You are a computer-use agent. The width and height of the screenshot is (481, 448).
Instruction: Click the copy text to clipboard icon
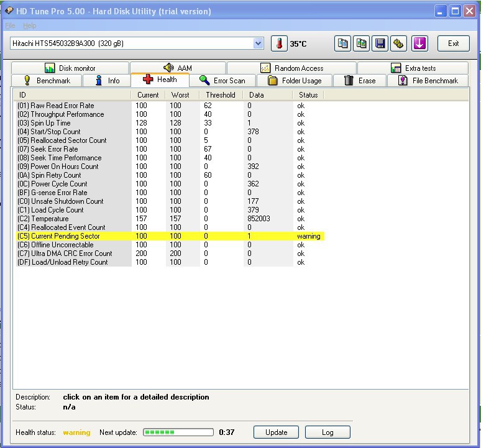coord(342,43)
